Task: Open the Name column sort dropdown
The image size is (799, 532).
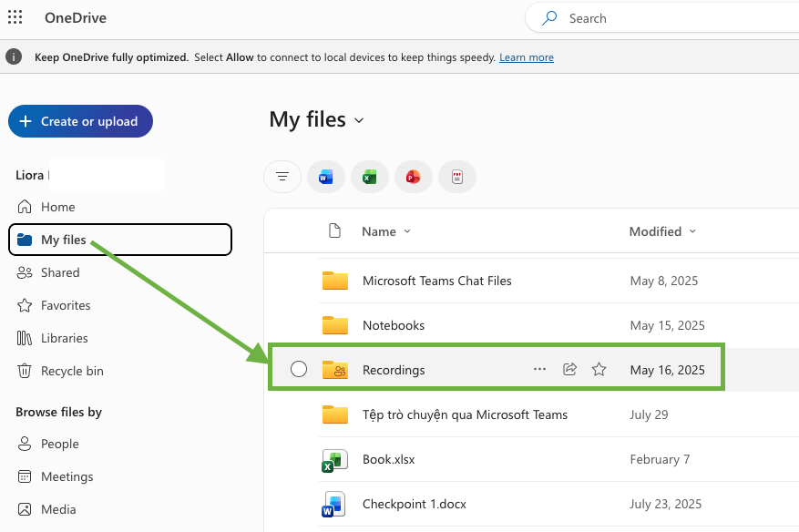Action: click(x=407, y=231)
